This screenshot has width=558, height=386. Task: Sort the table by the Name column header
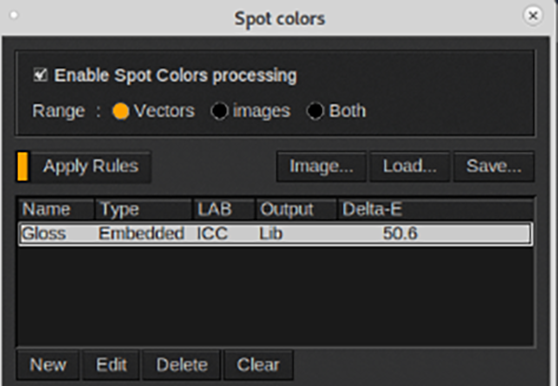[57, 209]
